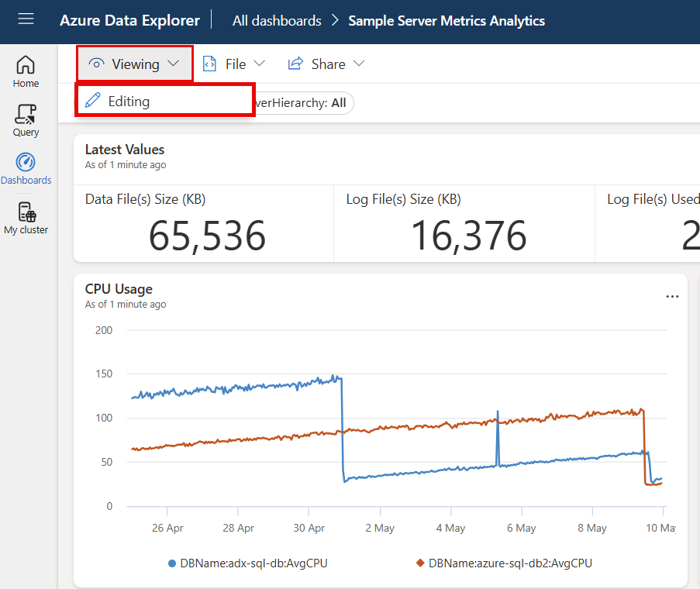The height and width of the screenshot is (589, 700).
Task: Click the Data File(s) Size (KB) label
Action: point(146,199)
